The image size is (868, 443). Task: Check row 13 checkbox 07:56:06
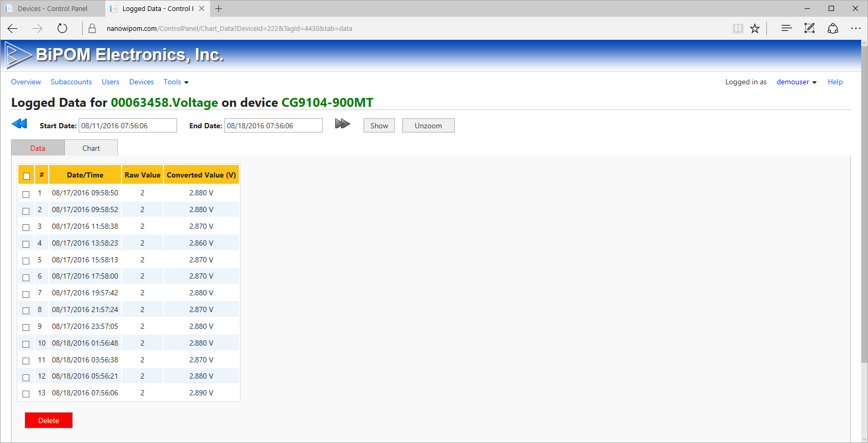point(26,394)
